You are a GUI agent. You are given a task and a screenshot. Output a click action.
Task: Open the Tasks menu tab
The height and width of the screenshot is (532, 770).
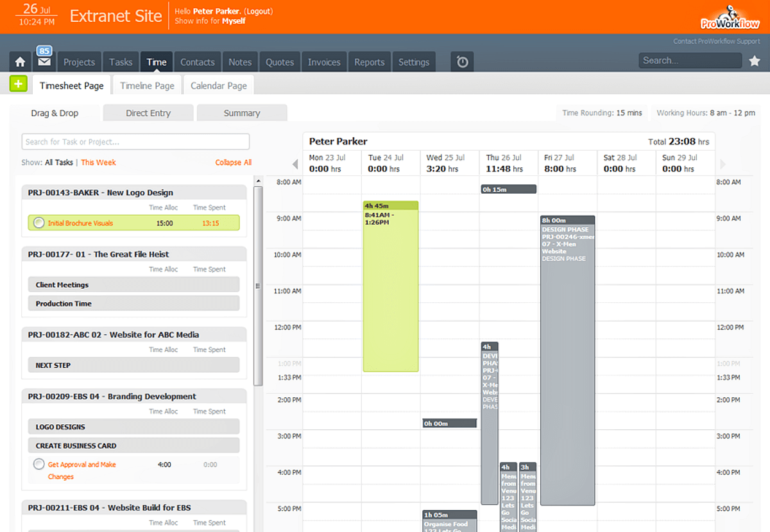[x=121, y=62]
